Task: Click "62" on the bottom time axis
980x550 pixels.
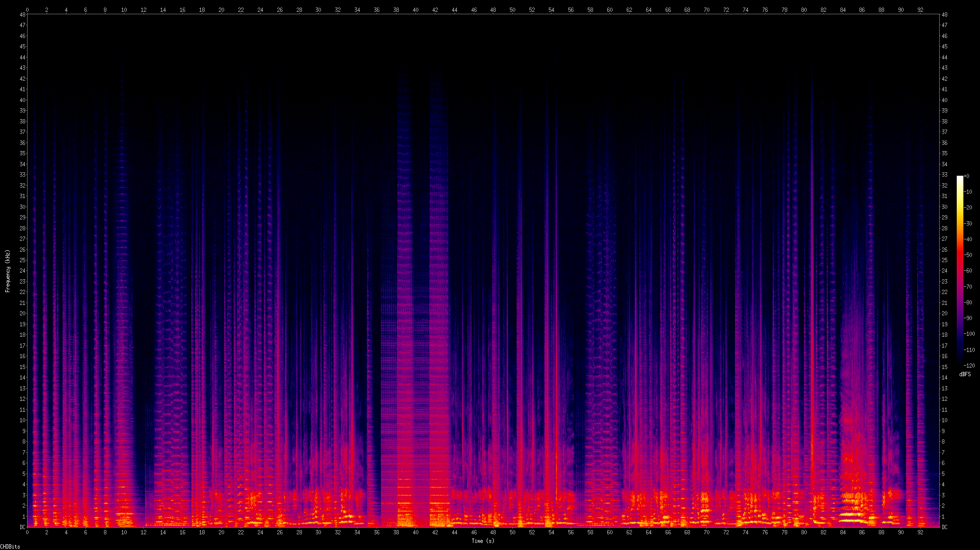Action: click(x=629, y=532)
